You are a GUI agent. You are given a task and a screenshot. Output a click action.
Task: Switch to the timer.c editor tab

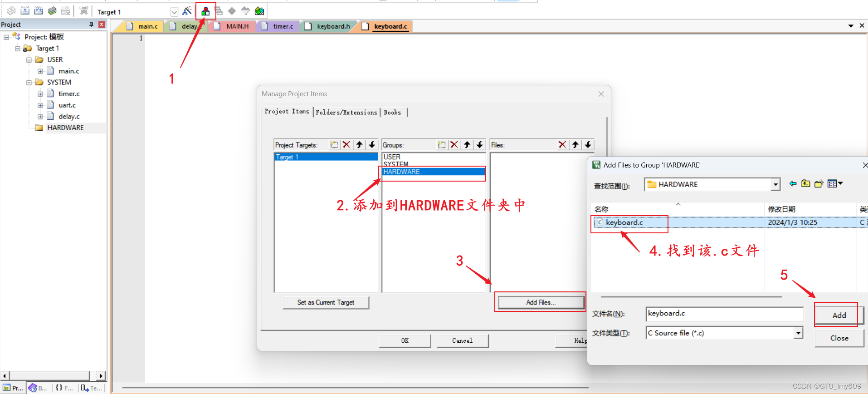coord(278,26)
